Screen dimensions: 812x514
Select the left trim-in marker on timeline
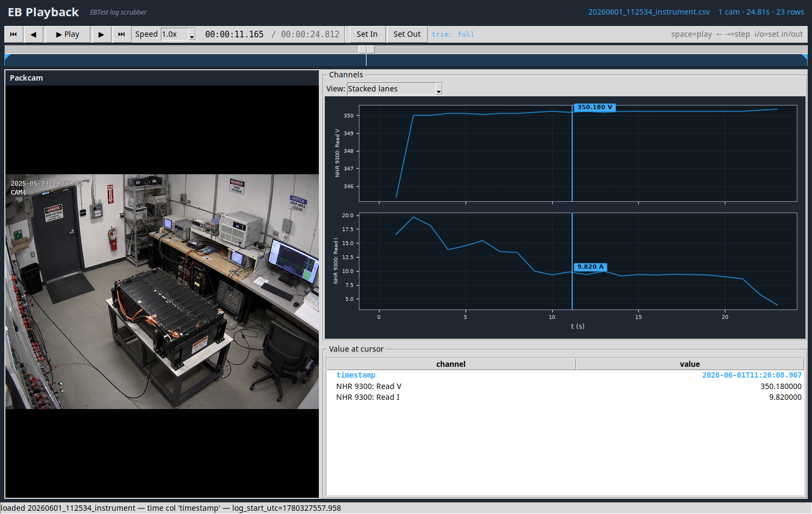[7, 56]
